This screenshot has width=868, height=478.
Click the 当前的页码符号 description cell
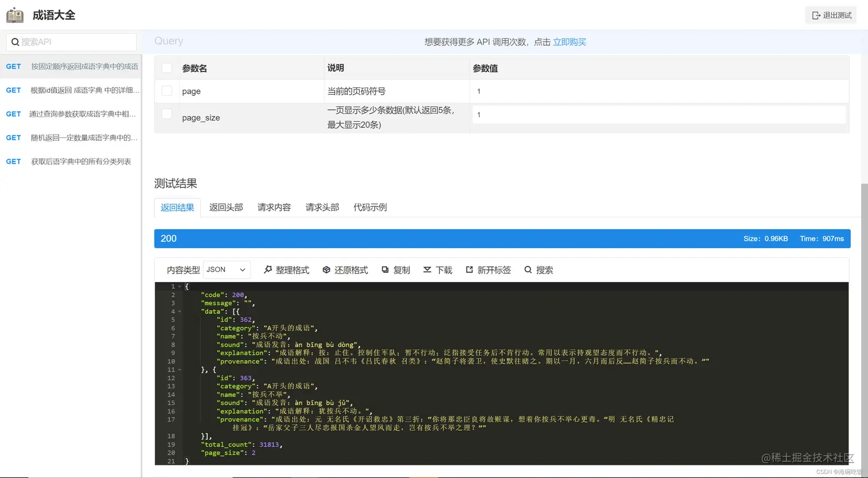tap(356, 91)
